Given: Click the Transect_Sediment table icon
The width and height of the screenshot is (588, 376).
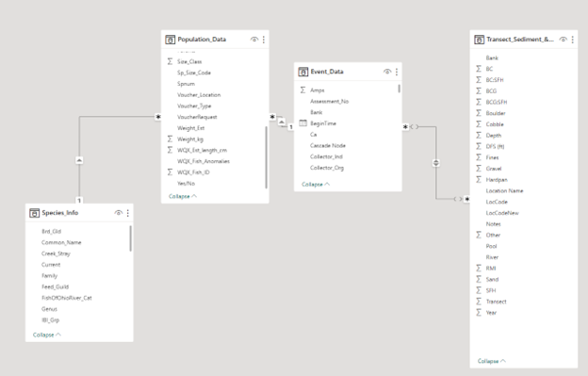Looking at the screenshot, I should [x=479, y=40].
